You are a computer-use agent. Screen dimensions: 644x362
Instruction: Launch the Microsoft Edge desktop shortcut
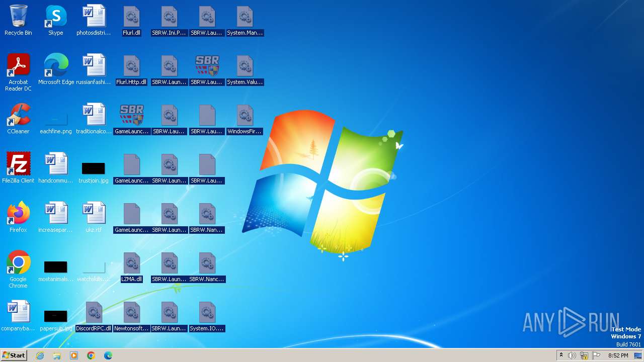[56, 70]
